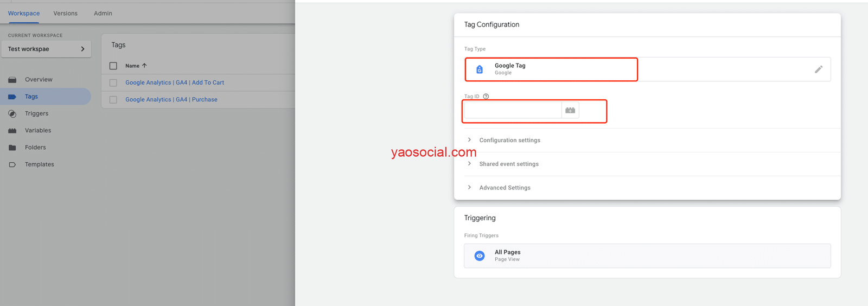Click the variable picker icon beside Tag ID
This screenshot has height=306, width=868.
coord(570,110)
